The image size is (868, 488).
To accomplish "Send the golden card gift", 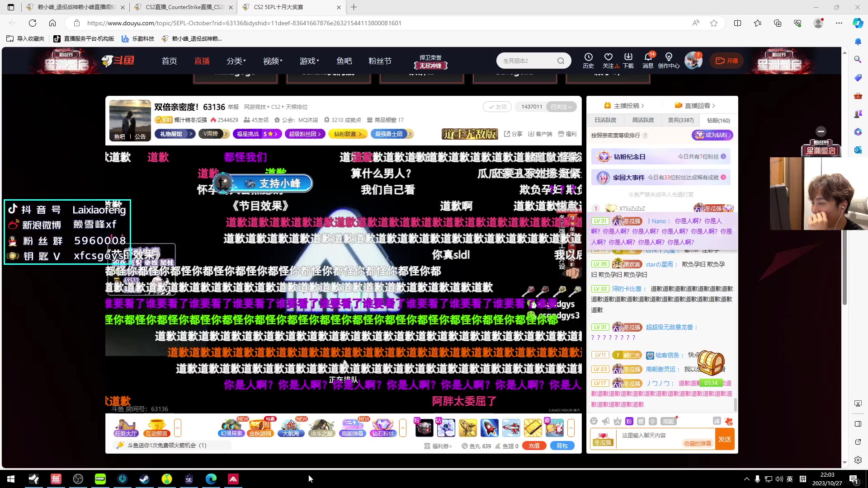I will (533, 427).
